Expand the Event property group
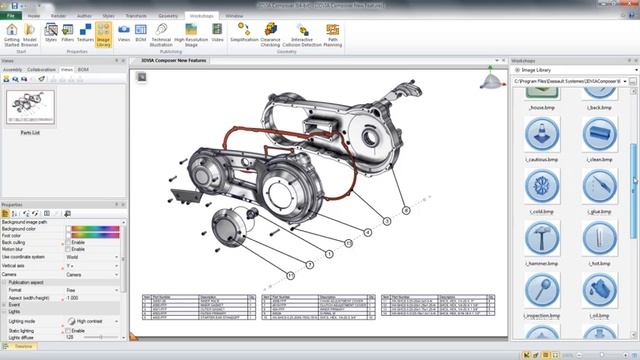 pyautogui.click(x=4, y=305)
